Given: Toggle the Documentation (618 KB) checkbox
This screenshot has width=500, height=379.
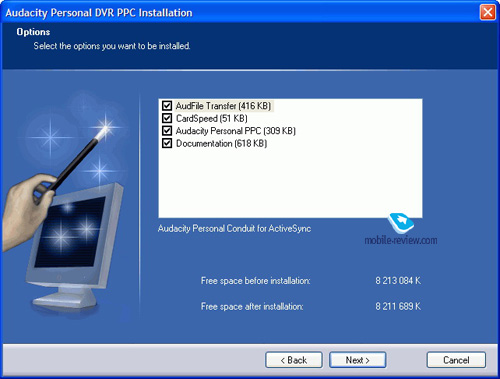Looking at the screenshot, I should (167, 143).
